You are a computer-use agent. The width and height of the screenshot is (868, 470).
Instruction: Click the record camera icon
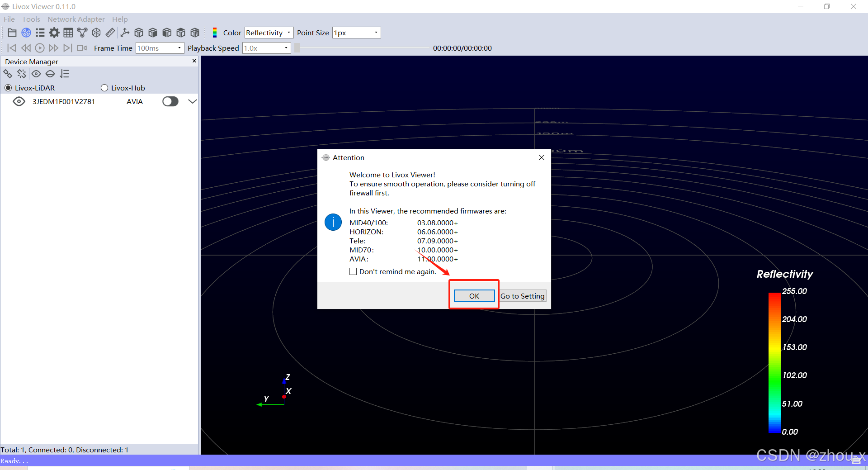click(82, 48)
